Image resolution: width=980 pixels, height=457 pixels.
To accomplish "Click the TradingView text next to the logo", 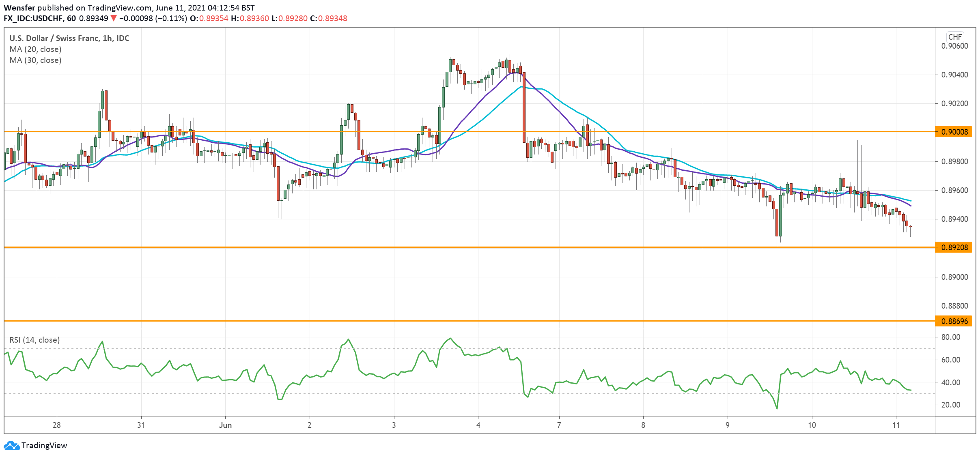I will (44, 445).
